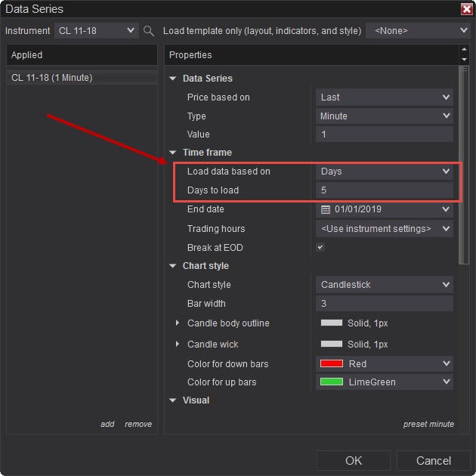
Task: Open the Load data based on dropdown
Action: pyautogui.click(x=385, y=172)
